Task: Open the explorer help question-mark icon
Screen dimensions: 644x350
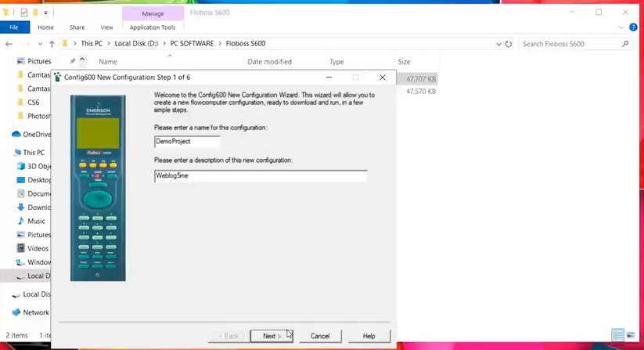Action: (634, 27)
